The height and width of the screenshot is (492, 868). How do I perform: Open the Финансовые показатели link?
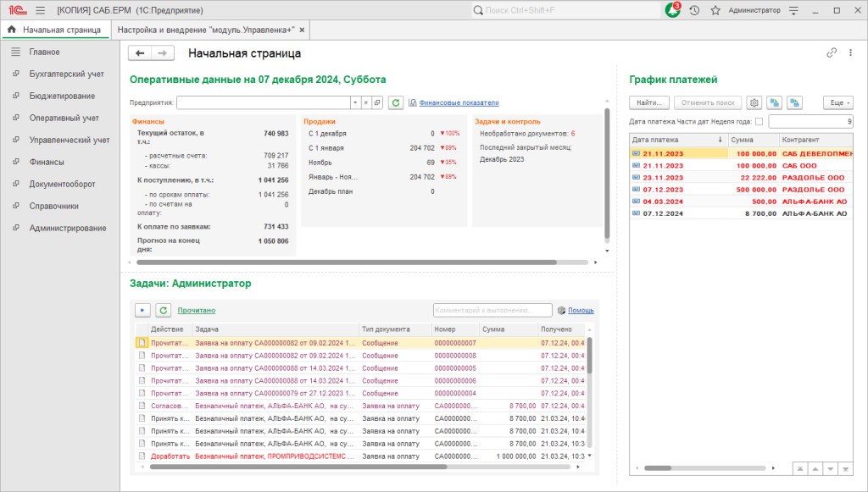point(459,102)
